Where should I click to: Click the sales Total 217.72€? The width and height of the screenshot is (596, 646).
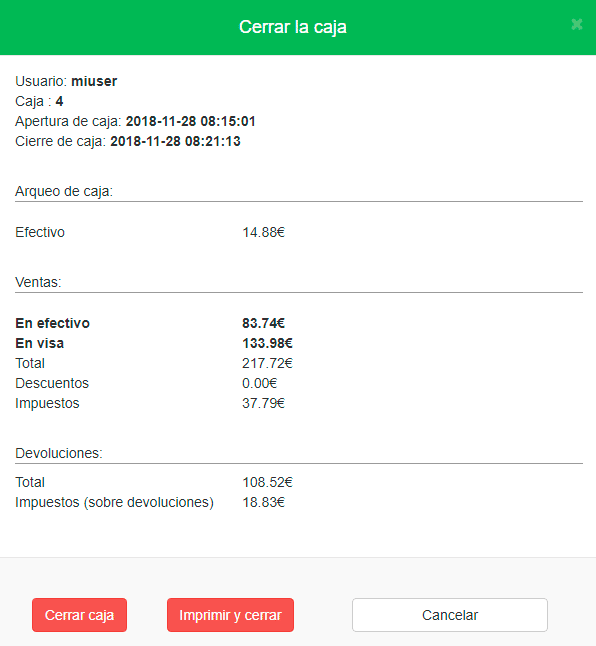267,363
